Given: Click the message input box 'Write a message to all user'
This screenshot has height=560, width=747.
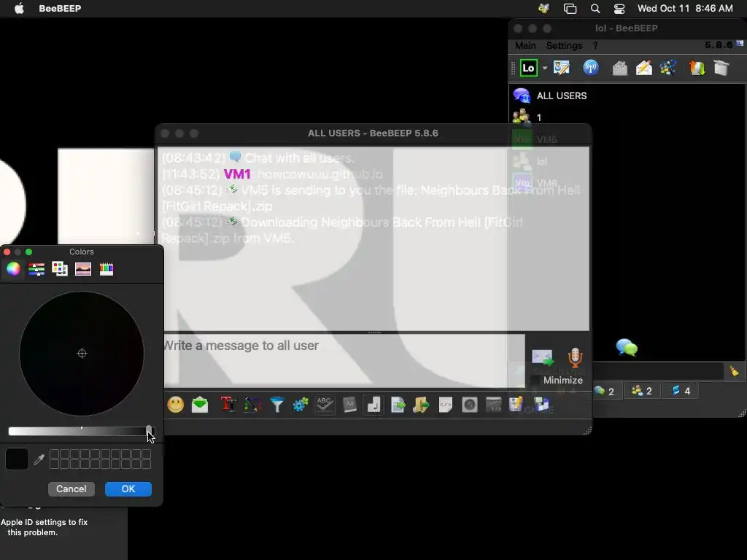Looking at the screenshot, I should [344, 360].
